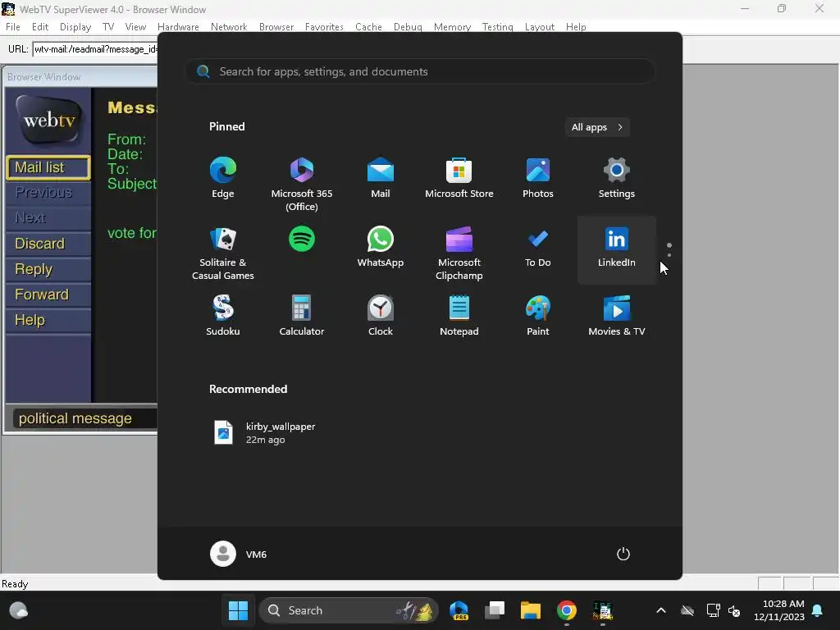Launch the Calculator app
The height and width of the screenshot is (630, 840).
point(302,316)
